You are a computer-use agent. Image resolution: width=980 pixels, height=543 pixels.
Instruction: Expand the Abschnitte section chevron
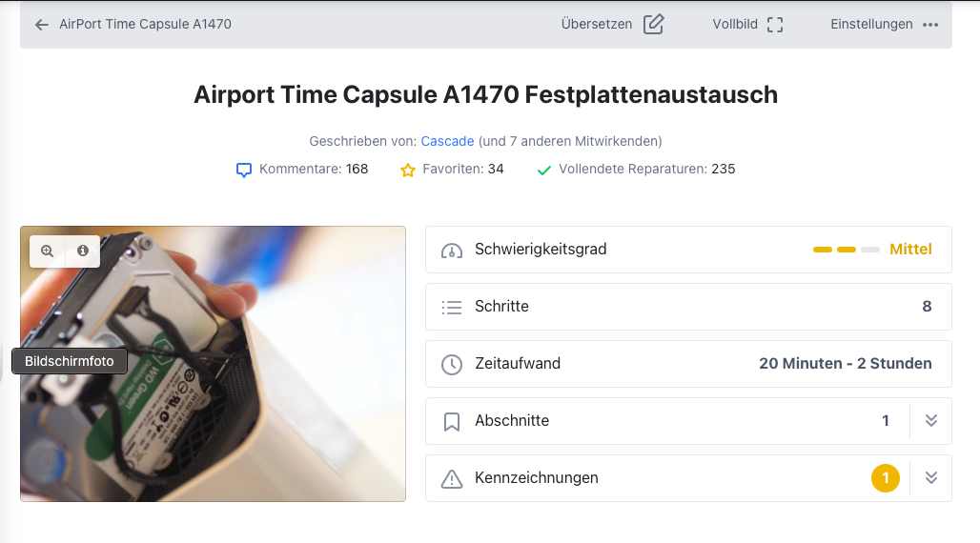[931, 421]
